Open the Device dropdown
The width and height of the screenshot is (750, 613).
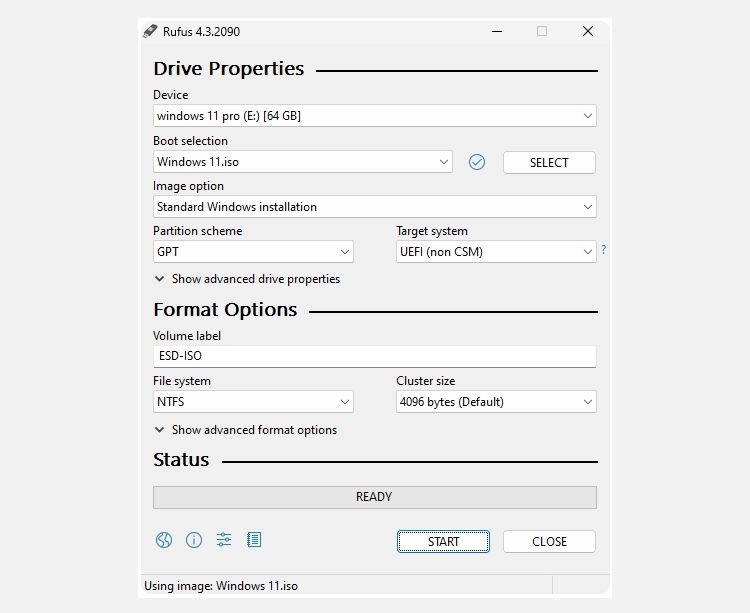374,116
